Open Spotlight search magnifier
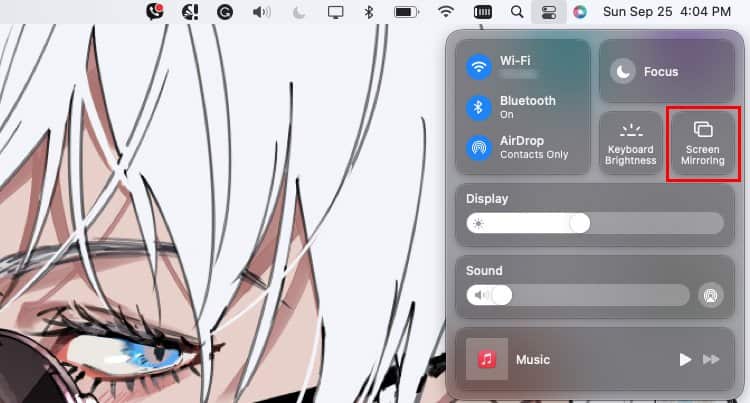The image size is (750, 403). click(517, 12)
